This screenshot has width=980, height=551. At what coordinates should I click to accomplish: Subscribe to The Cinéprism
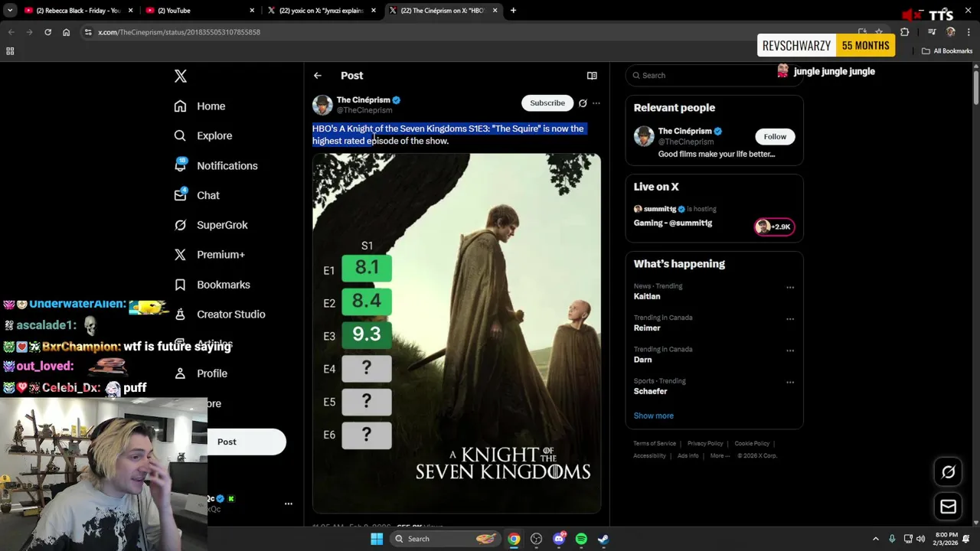pyautogui.click(x=547, y=103)
